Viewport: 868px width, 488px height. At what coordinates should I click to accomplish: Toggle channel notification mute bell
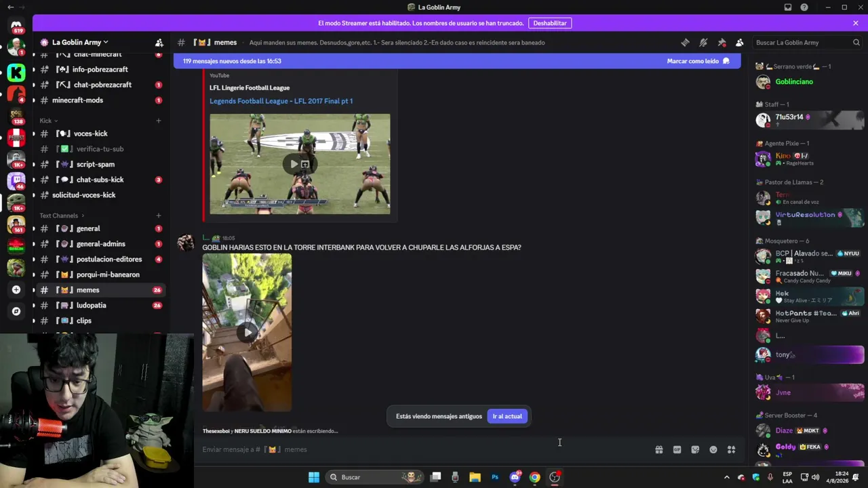point(703,42)
